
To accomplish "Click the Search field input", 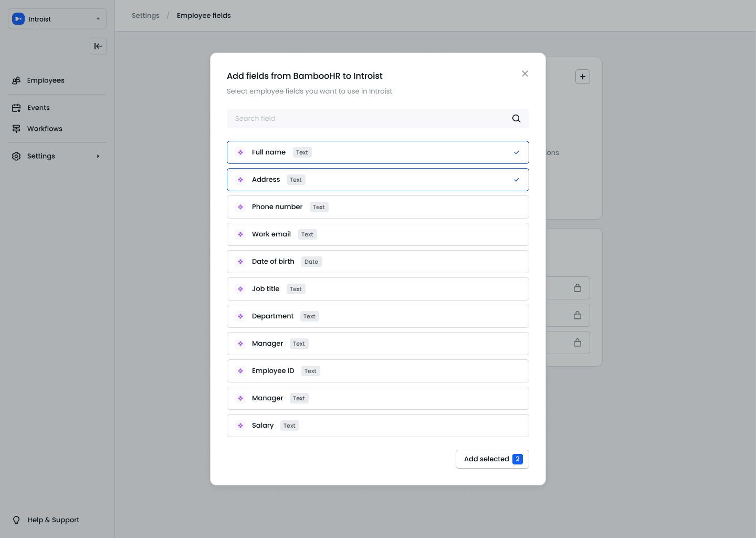I will 378,119.
